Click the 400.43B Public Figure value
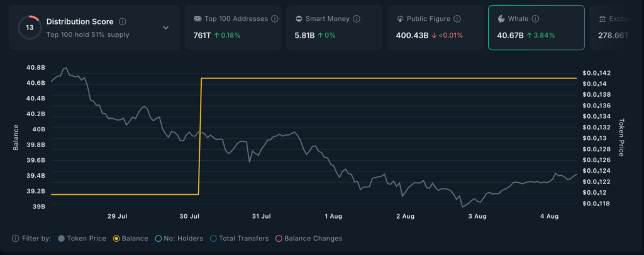 click(x=412, y=36)
